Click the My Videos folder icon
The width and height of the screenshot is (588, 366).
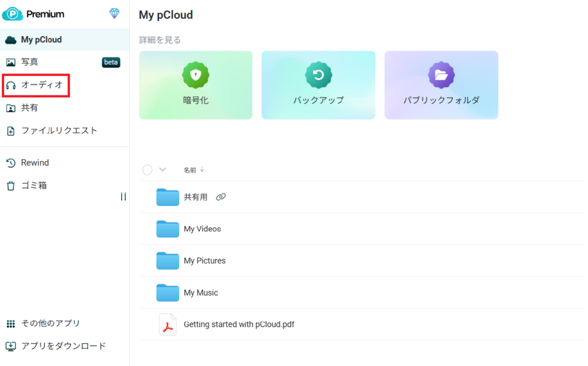[x=168, y=229]
